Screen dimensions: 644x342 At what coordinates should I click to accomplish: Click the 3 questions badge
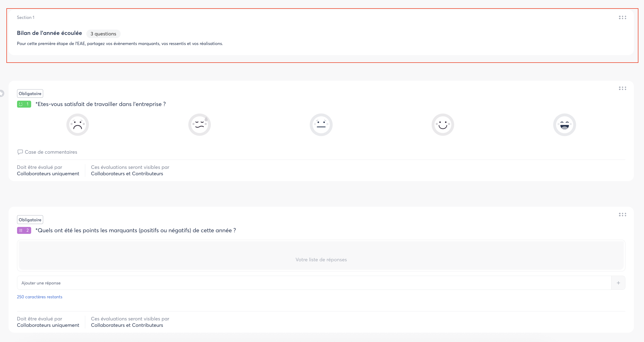click(103, 34)
